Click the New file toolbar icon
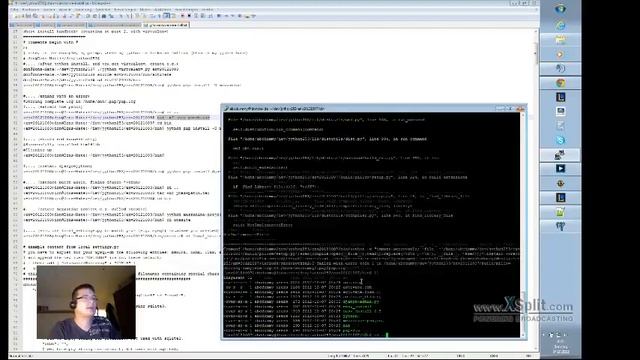 pos(16,16)
